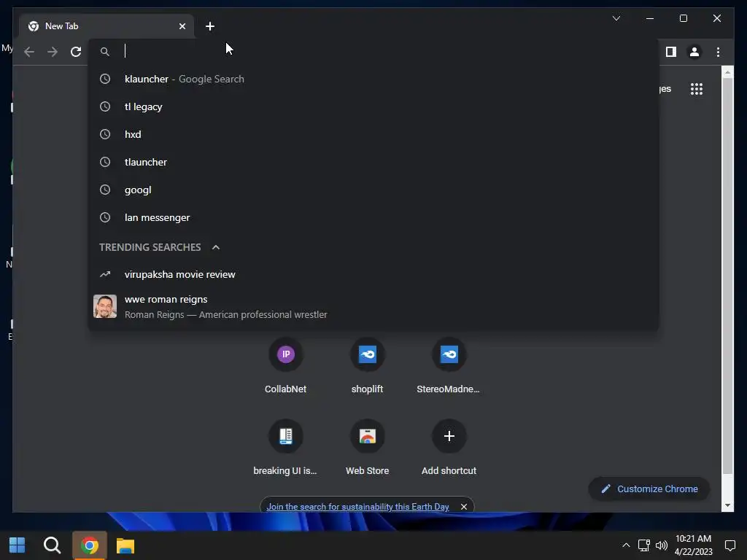Select wwe roman reigns suggestion

tap(373, 306)
